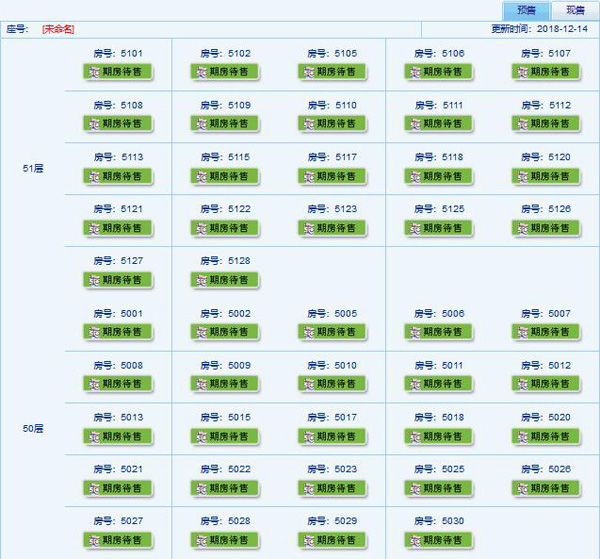Click the 期房待售 button for room 5101

117,72
